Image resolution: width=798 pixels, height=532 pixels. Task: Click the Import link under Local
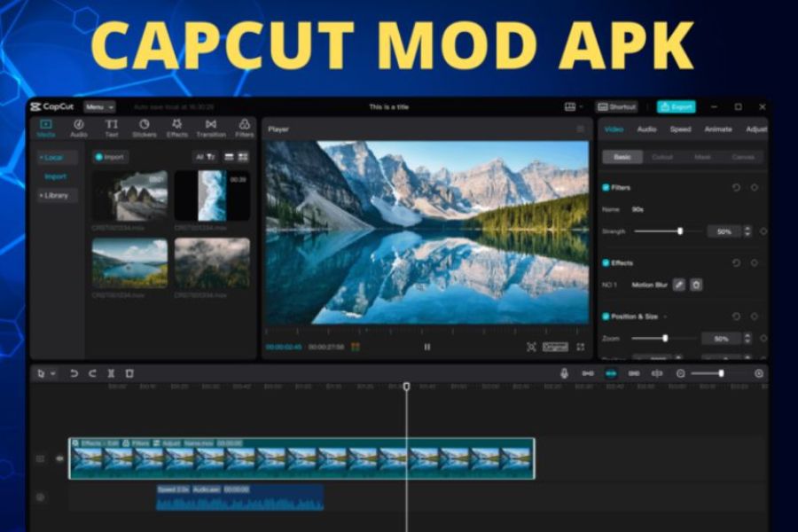(x=56, y=176)
